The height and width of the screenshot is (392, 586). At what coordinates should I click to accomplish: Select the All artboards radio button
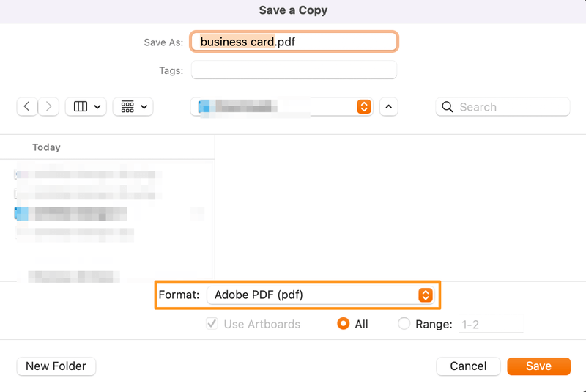[x=343, y=324]
